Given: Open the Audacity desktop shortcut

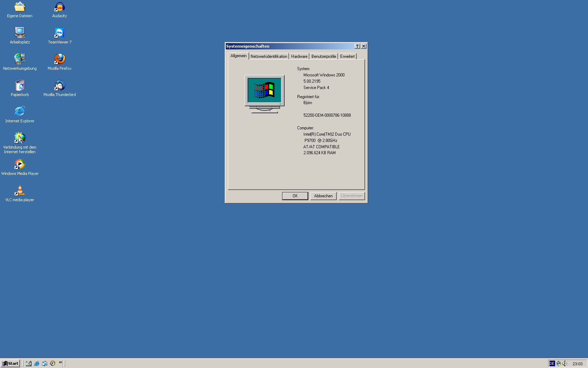Looking at the screenshot, I should [x=59, y=7].
